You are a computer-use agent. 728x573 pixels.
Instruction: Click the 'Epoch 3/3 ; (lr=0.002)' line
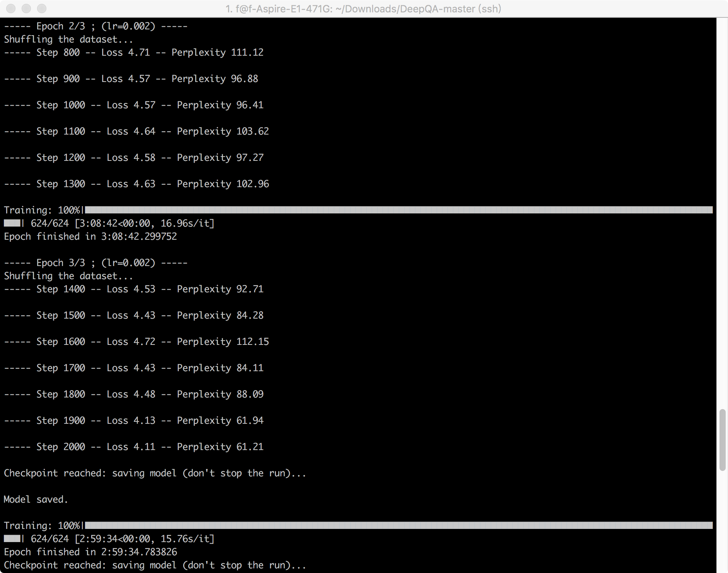click(x=96, y=263)
